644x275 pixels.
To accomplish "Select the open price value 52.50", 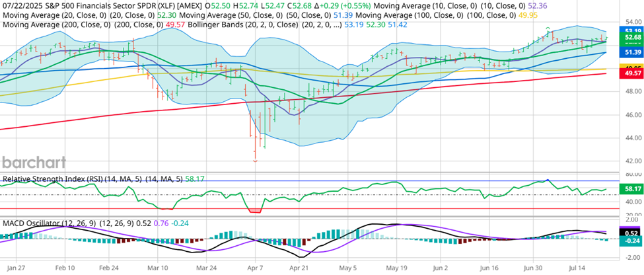I will click(x=219, y=5).
